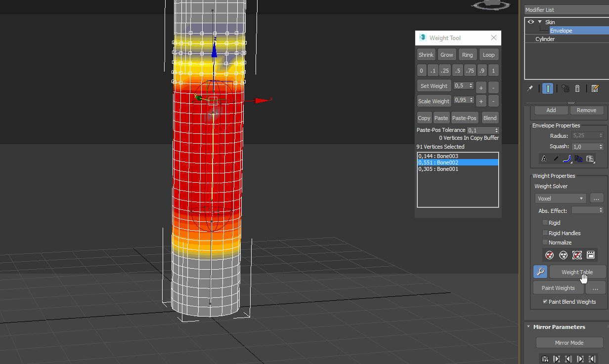Click the Paste envelope icon
This screenshot has height=364, width=609.
tap(590, 159)
